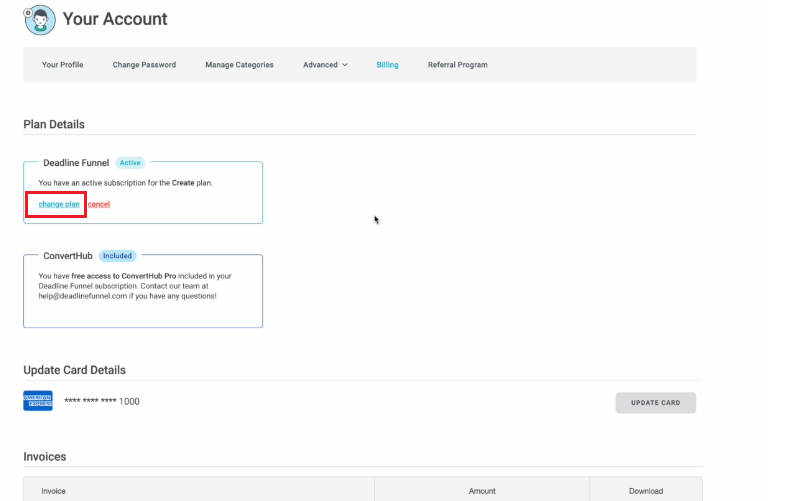This screenshot has height=501, width=809.
Task: Click the masked card number ending 1000
Action: (102, 401)
